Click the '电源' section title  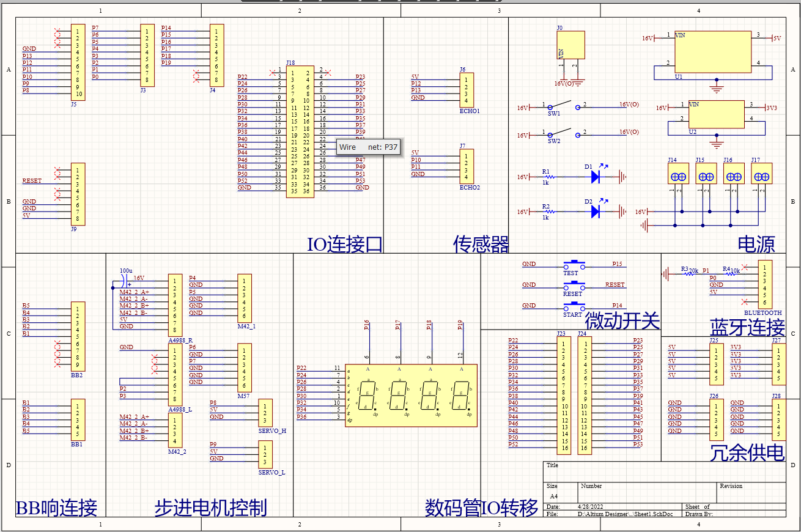(x=757, y=245)
